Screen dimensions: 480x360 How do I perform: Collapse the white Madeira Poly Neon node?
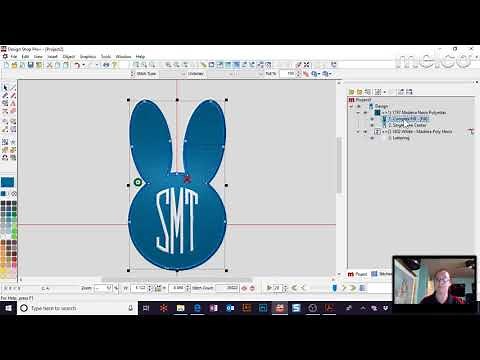[358, 132]
